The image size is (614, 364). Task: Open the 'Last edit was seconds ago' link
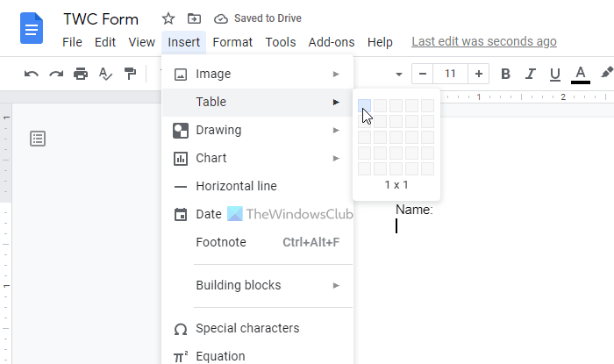484,41
